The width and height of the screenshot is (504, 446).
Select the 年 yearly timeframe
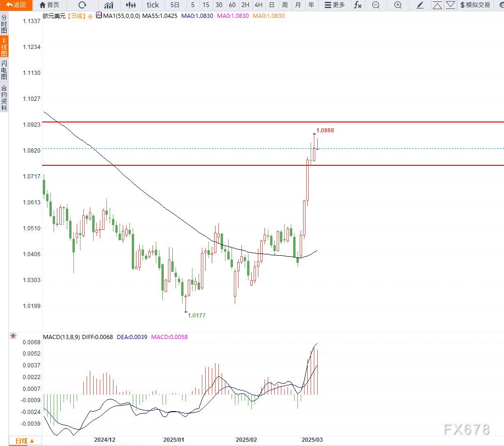click(x=311, y=5)
